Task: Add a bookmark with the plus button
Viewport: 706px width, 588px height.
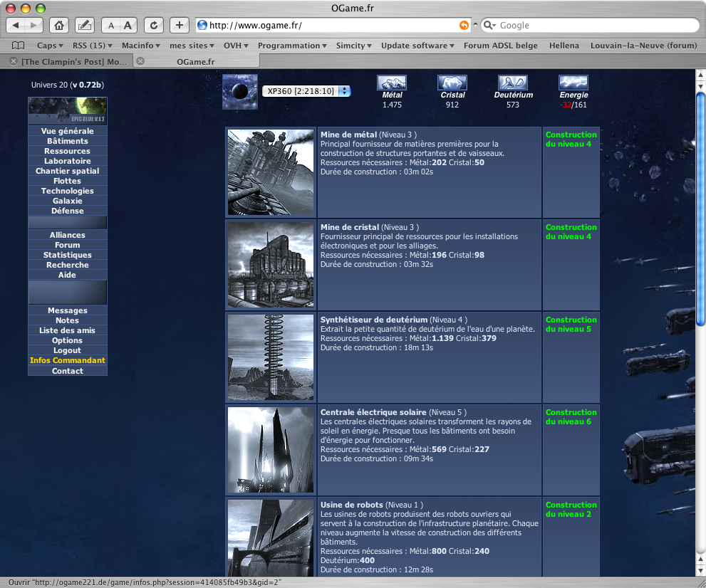Action: pyautogui.click(x=180, y=25)
